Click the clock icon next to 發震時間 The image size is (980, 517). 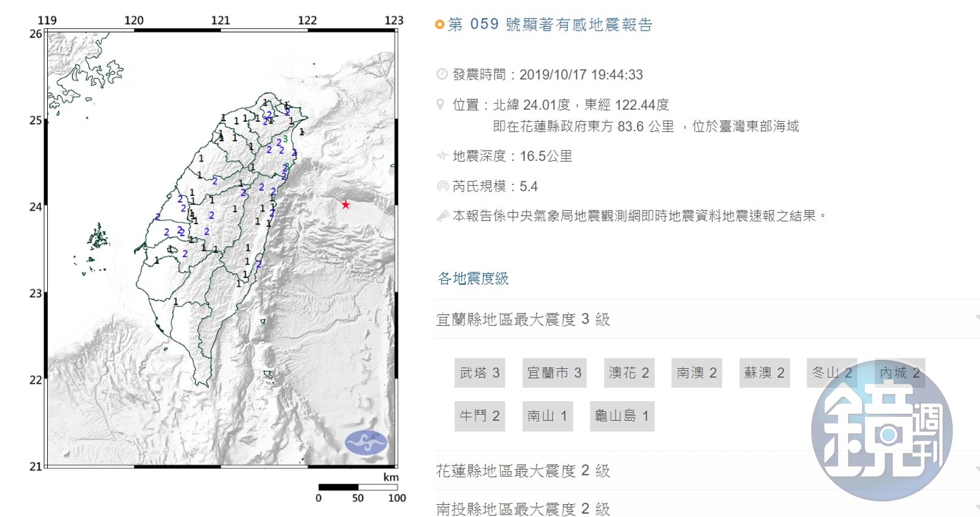[x=442, y=75]
